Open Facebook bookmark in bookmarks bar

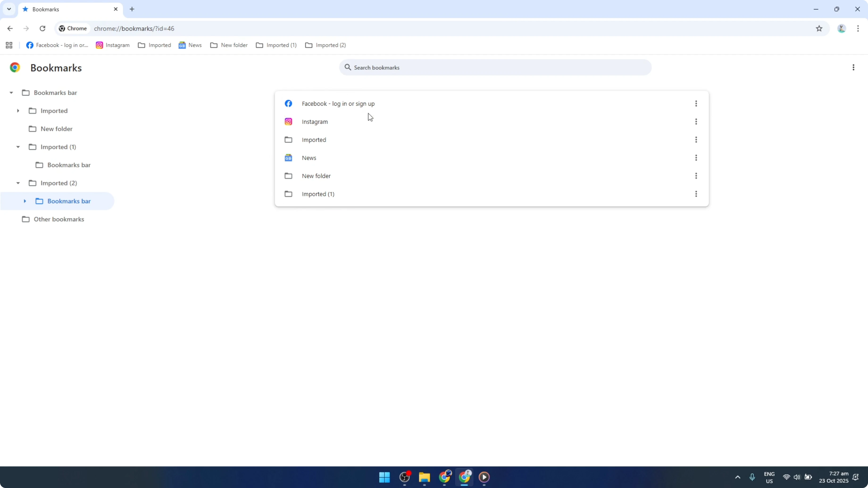click(x=57, y=45)
